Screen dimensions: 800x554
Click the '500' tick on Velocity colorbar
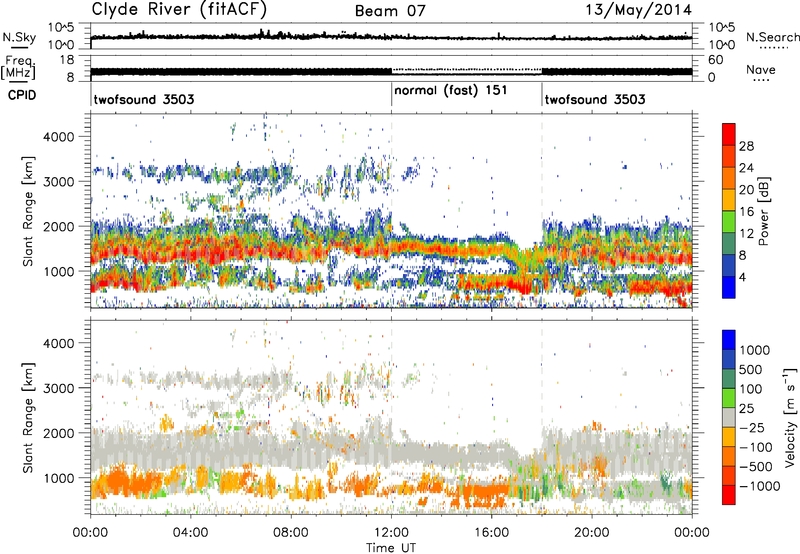[751, 370]
